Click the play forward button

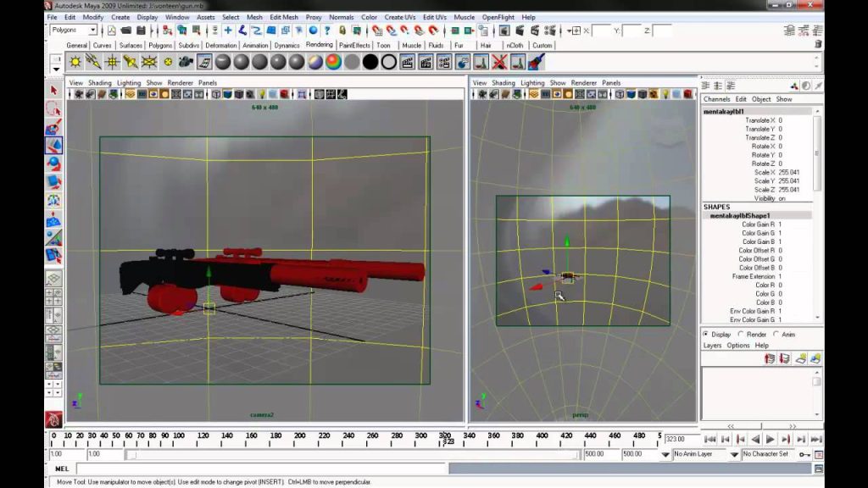[x=770, y=440]
